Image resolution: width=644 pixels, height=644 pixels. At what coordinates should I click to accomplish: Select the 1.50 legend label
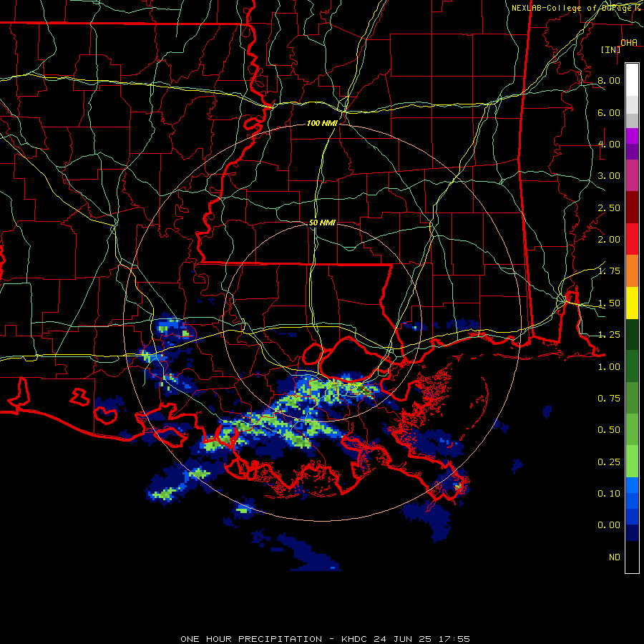[x=609, y=303]
